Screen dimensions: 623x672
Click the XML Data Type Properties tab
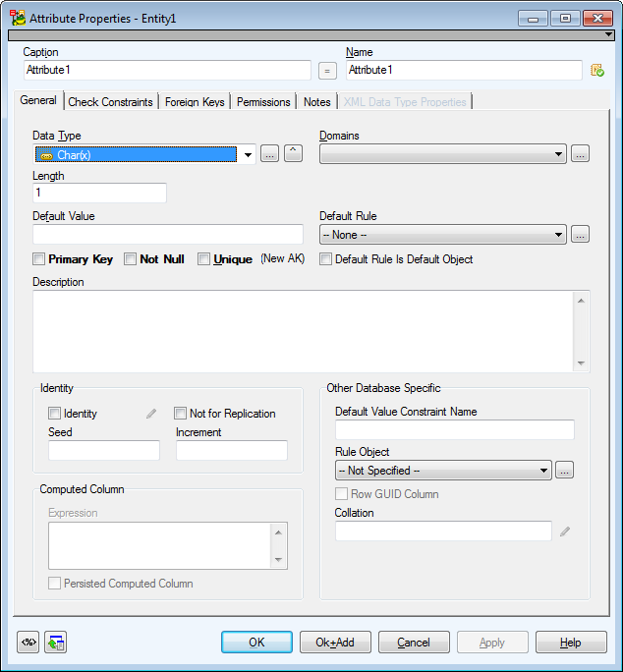405,102
